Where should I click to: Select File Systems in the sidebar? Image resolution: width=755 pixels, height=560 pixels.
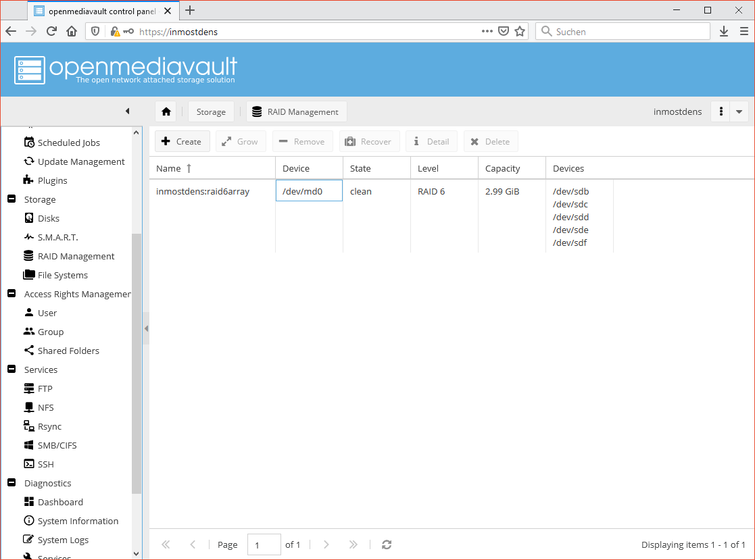click(62, 274)
